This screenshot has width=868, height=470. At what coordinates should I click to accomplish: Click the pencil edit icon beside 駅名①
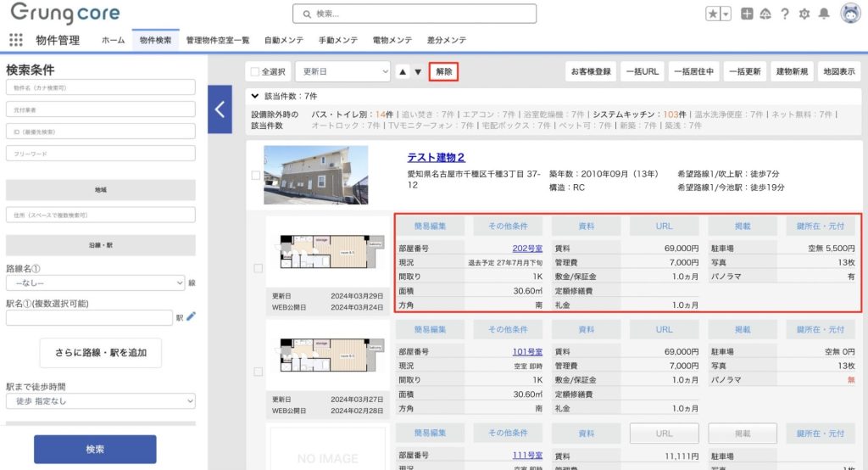click(191, 317)
